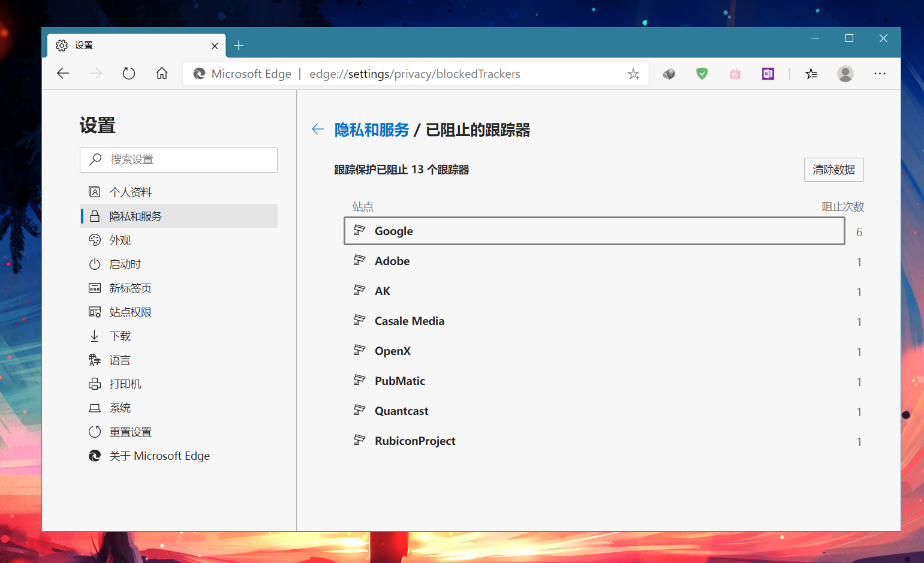Open the user profile avatar
This screenshot has height=563, width=924.
[x=845, y=74]
